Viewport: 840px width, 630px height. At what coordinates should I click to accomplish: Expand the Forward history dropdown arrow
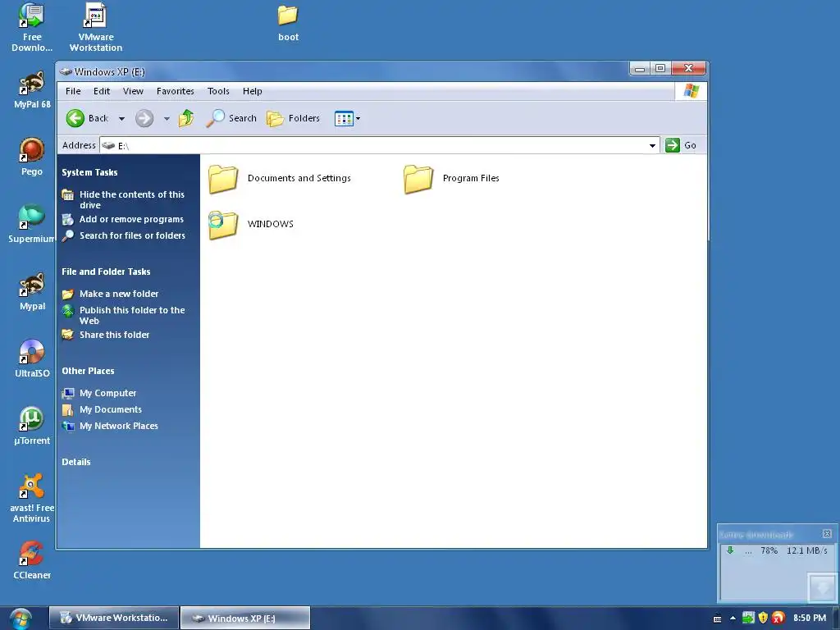[x=167, y=119]
